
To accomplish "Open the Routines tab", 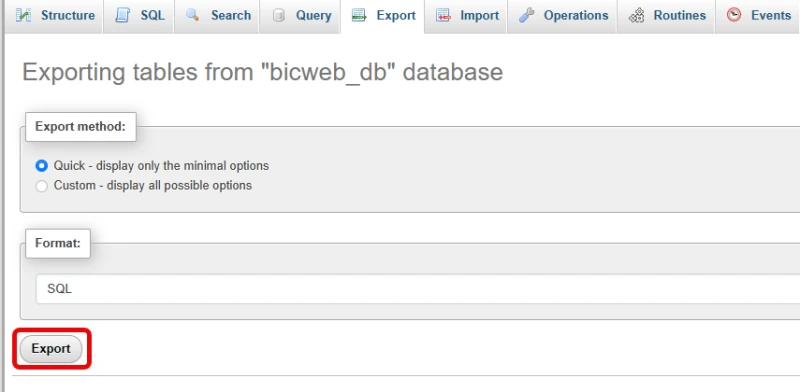I will tap(666, 16).
